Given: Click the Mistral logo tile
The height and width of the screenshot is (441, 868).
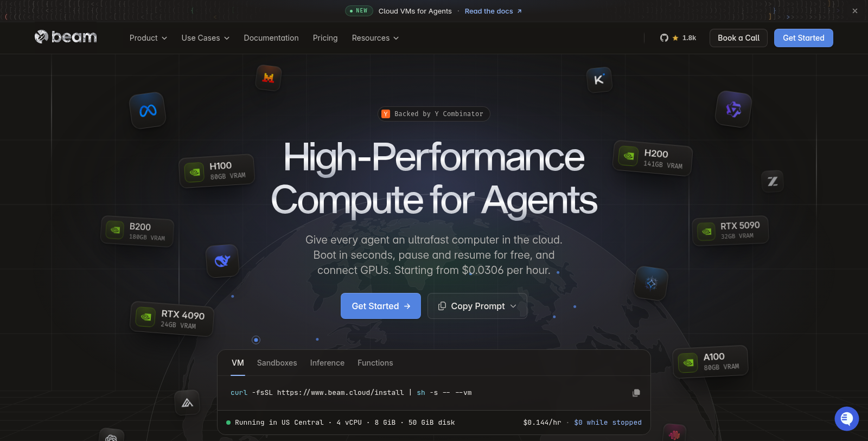Looking at the screenshot, I should [268, 78].
